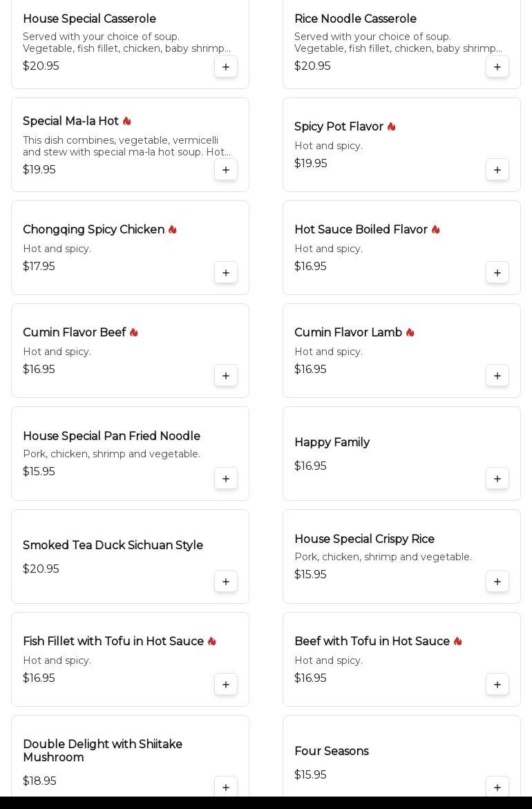
Task: Add Fish Fillet with Tofu in Hot Sauce
Action: 226,685
